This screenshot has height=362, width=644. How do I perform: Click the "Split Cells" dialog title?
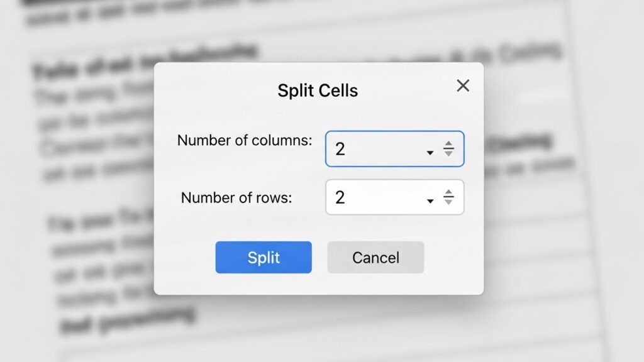point(318,90)
